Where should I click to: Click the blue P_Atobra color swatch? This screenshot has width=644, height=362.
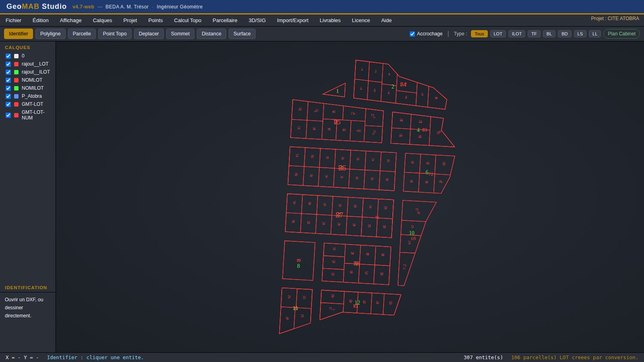16,97
